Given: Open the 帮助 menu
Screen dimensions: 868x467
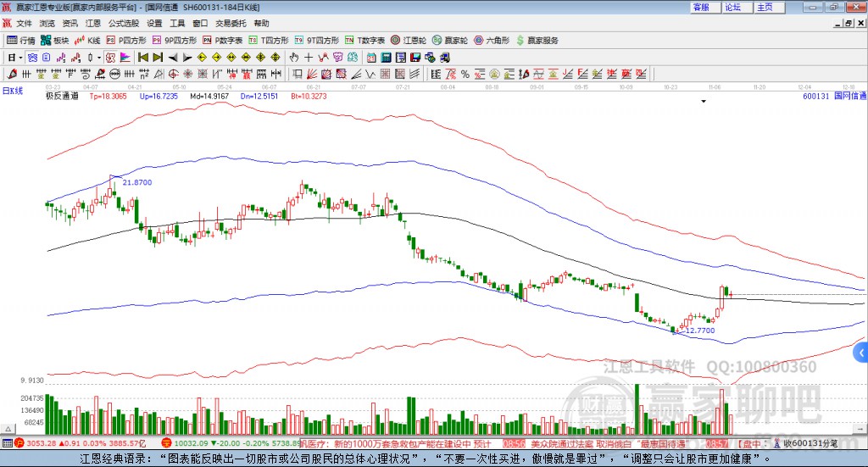Looking at the screenshot, I should 261,23.
